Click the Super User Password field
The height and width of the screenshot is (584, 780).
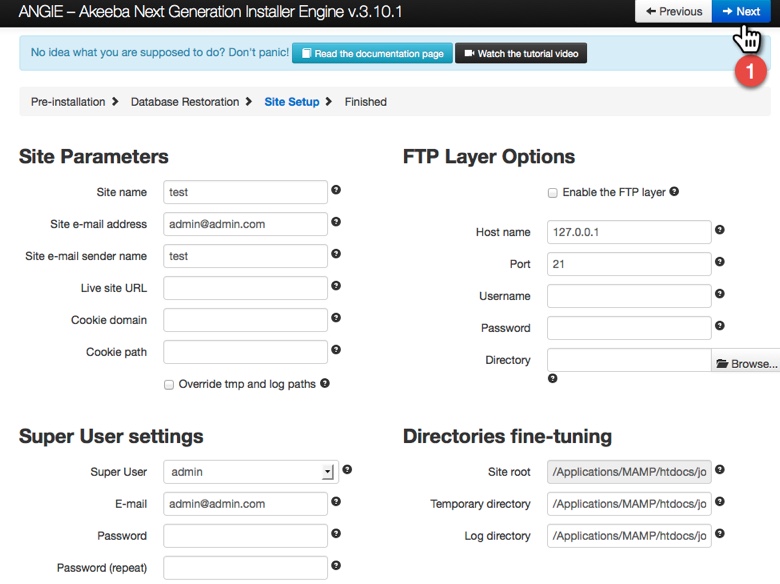(x=245, y=536)
